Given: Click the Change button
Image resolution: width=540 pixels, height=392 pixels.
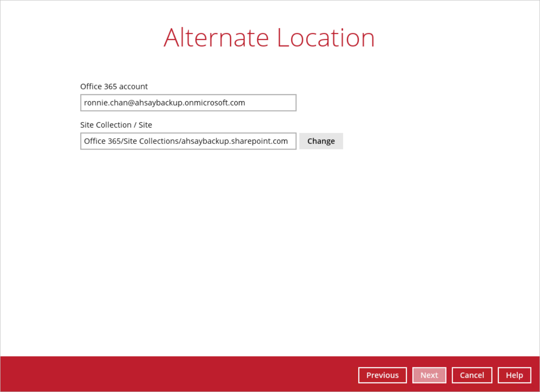Looking at the screenshot, I should coord(321,141).
